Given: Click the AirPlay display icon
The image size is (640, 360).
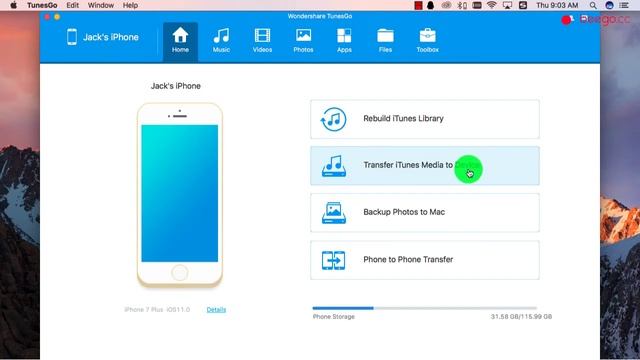Looking at the screenshot, I should tap(507, 5).
